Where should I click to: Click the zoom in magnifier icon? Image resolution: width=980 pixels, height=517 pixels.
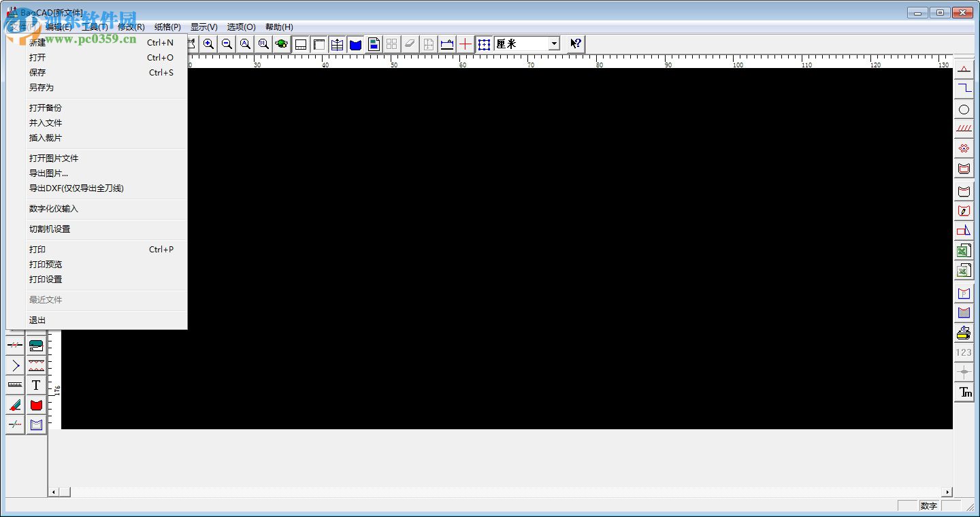point(209,44)
